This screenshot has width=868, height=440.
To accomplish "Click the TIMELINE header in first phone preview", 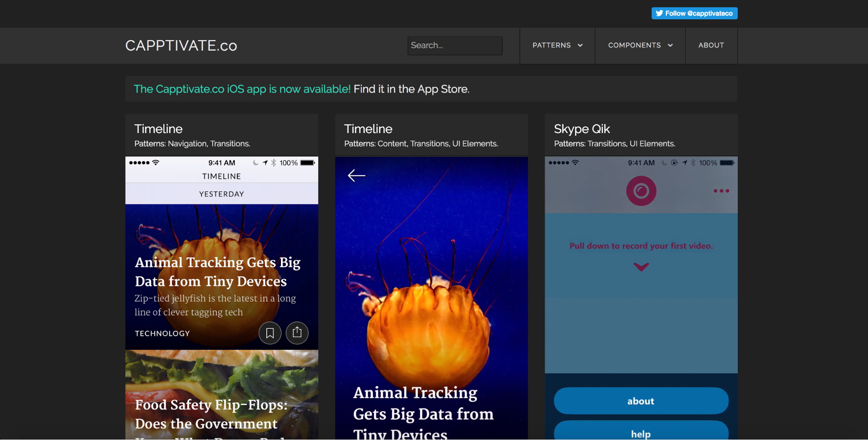I will 221,176.
